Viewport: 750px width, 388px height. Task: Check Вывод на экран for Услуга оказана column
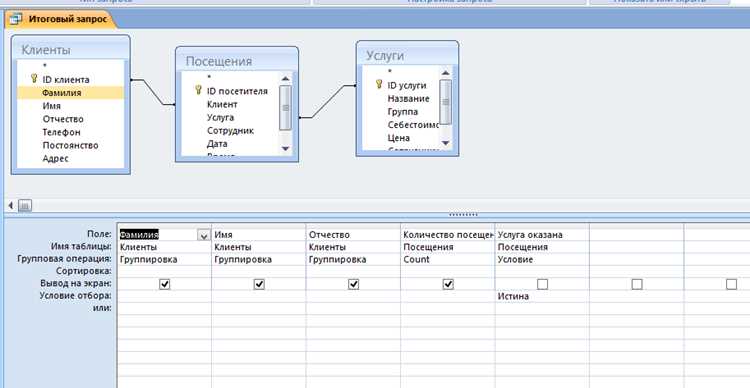click(542, 284)
